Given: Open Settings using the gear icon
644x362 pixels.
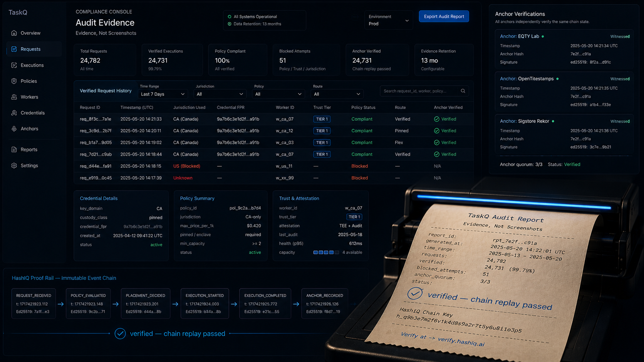Looking at the screenshot, I should (14, 165).
